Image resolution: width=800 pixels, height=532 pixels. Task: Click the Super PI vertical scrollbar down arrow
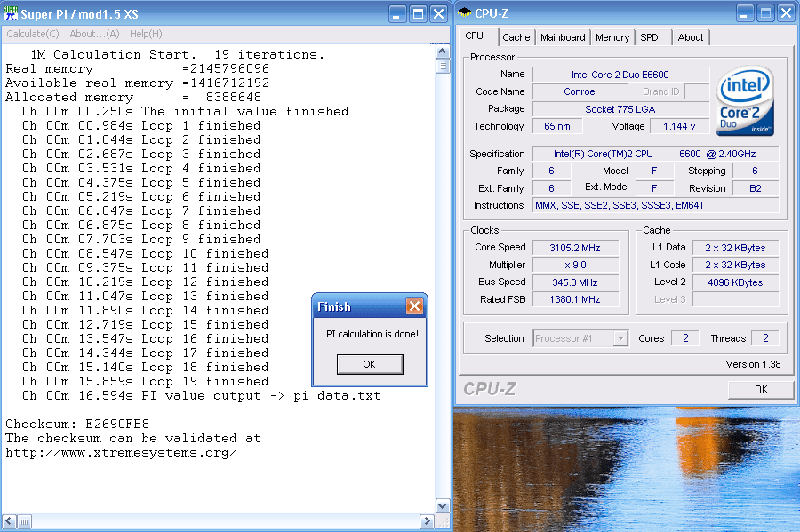click(x=443, y=506)
